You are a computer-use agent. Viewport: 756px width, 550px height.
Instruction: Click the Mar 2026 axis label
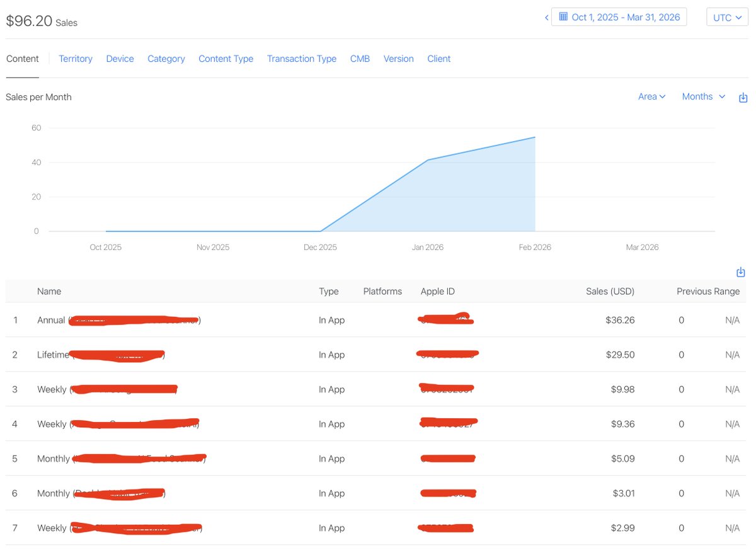pyautogui.click(x=642, y=247)
